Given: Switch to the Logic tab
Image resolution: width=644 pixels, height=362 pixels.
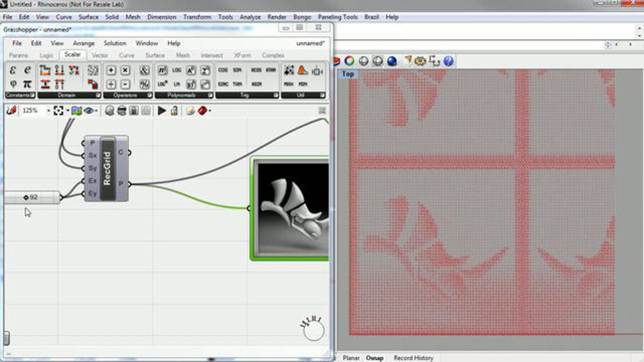Looking at the screenshot, I should pos(46,55).
